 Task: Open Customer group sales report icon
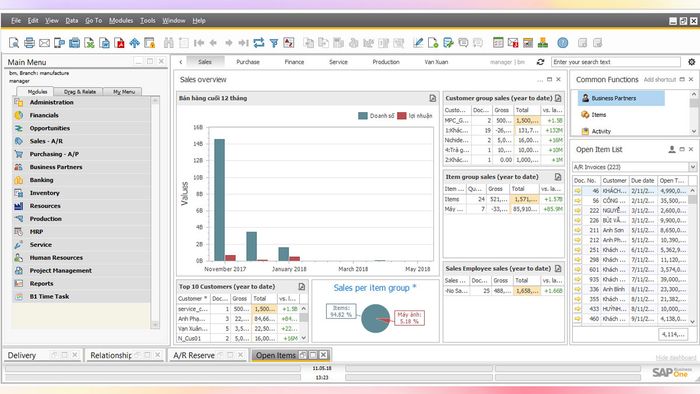pyautogui.click(x=558, y=98)
